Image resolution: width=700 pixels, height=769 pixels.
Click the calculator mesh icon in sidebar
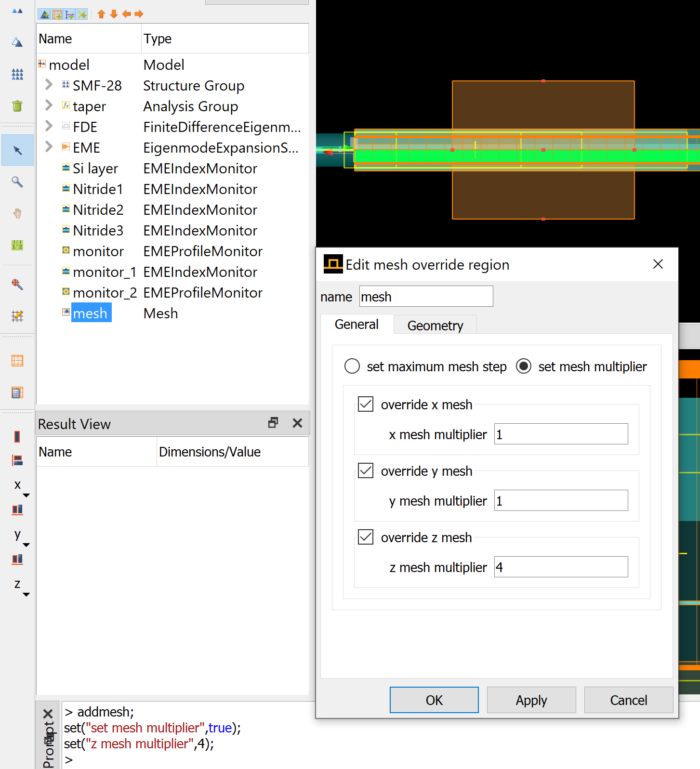[17, 392]
